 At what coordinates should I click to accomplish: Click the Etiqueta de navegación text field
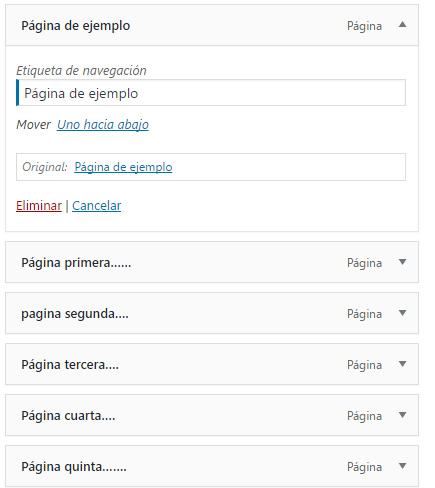pyautogui.click(x=211, y=93)
